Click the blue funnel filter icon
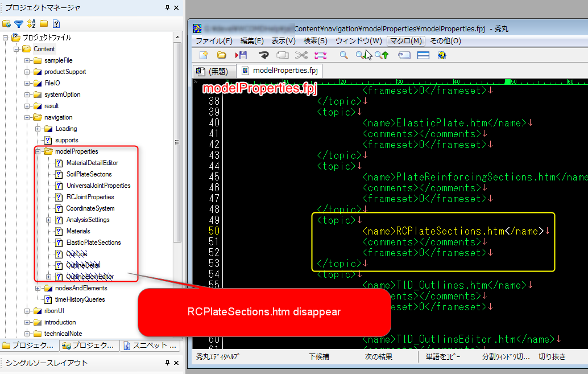588x374 pixels. pyautogui.click(x=19, y=24)
